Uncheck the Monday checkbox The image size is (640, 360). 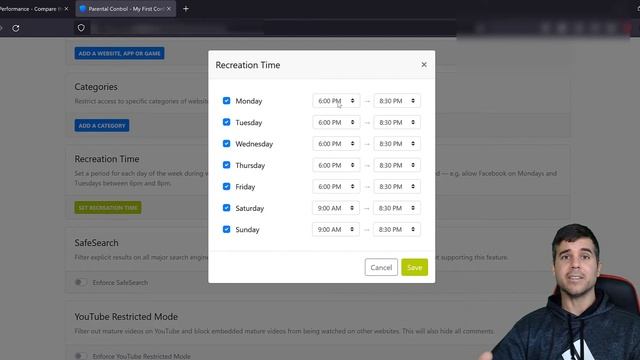[227, 100]
